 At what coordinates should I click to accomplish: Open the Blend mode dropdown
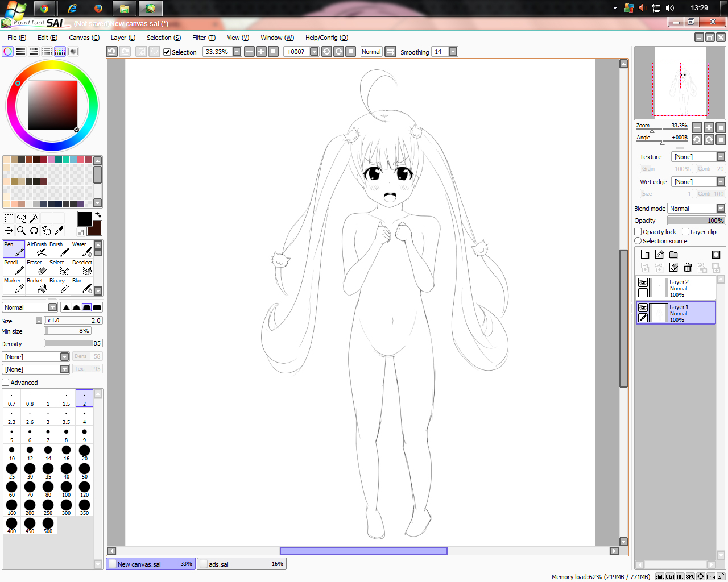[697, 209]
